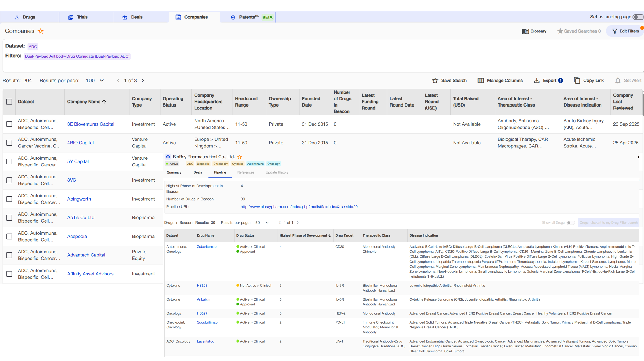
Task: Click the Set Alert bell icon
Action: (618, 81)
